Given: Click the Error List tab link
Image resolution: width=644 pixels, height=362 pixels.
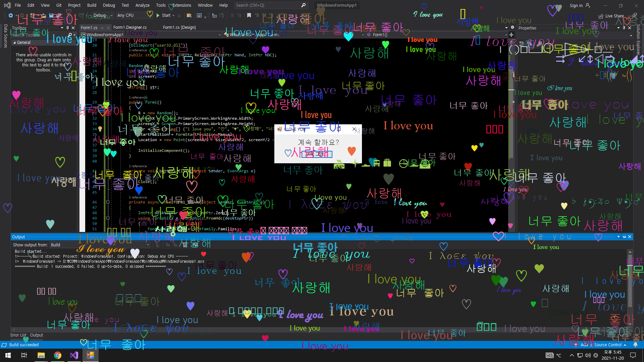Looking at the screenshot, I should pos(18,335).
